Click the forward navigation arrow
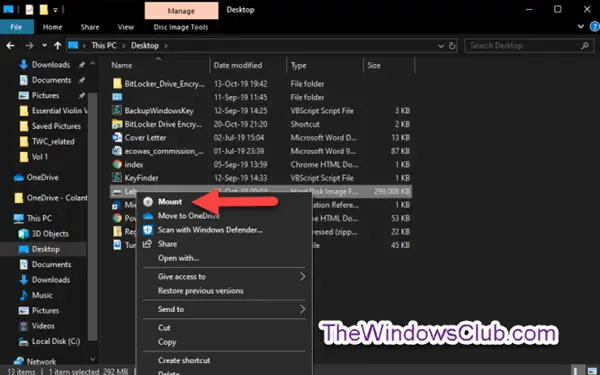 [x=29, y=46]
